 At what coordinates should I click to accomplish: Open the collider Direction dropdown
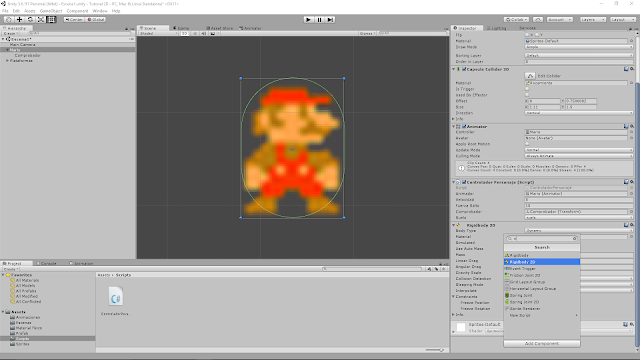(578, 113)
